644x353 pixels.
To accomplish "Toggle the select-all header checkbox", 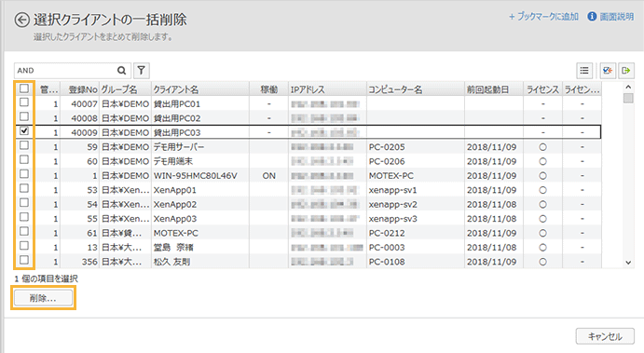I will pos(24,88).
